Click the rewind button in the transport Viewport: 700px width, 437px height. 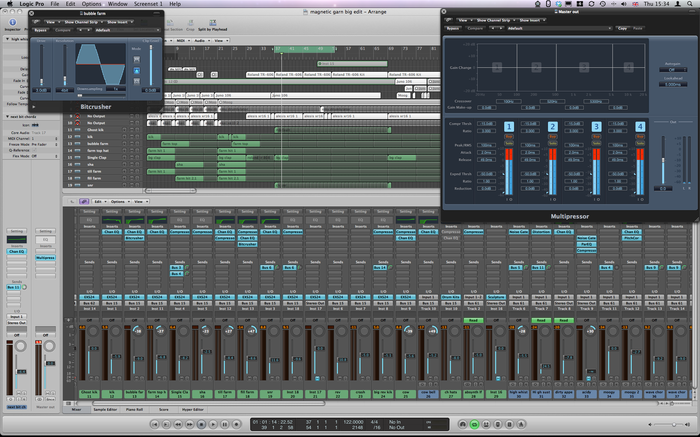pyautogui.click(x=178, y=424)
